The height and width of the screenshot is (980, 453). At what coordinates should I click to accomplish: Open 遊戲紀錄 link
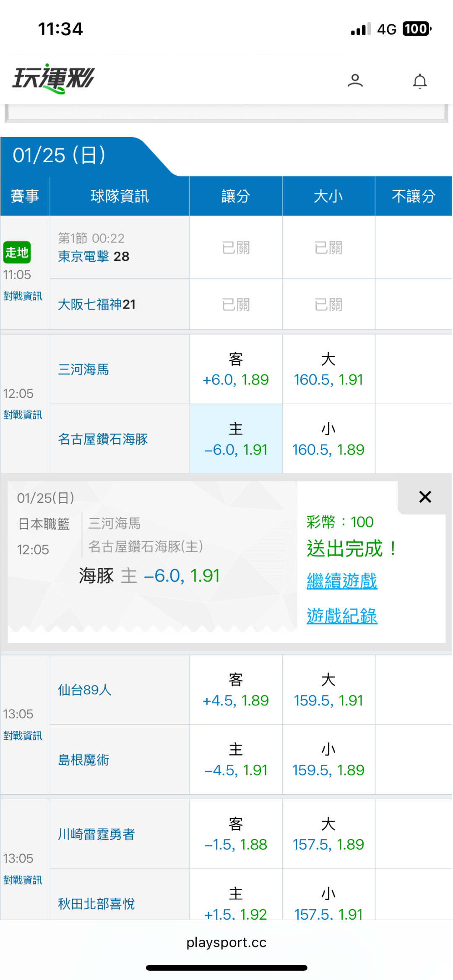pyautogui.click(x=342, y=616)
